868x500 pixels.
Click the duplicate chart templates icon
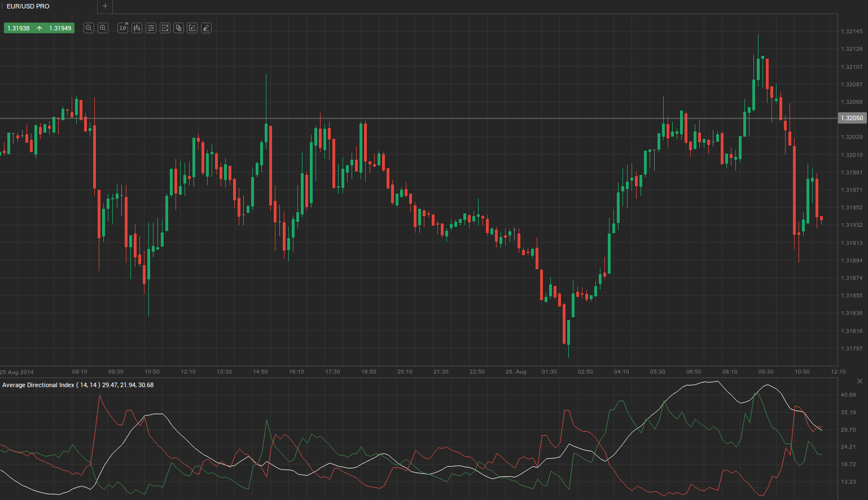click(x=178, y=28)
